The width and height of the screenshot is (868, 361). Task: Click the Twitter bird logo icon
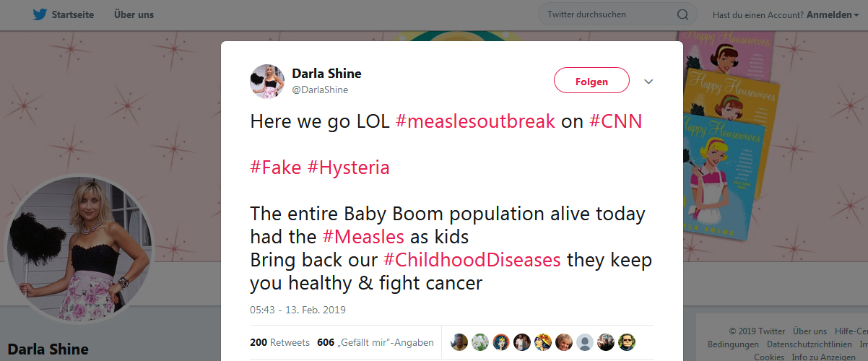39,14
